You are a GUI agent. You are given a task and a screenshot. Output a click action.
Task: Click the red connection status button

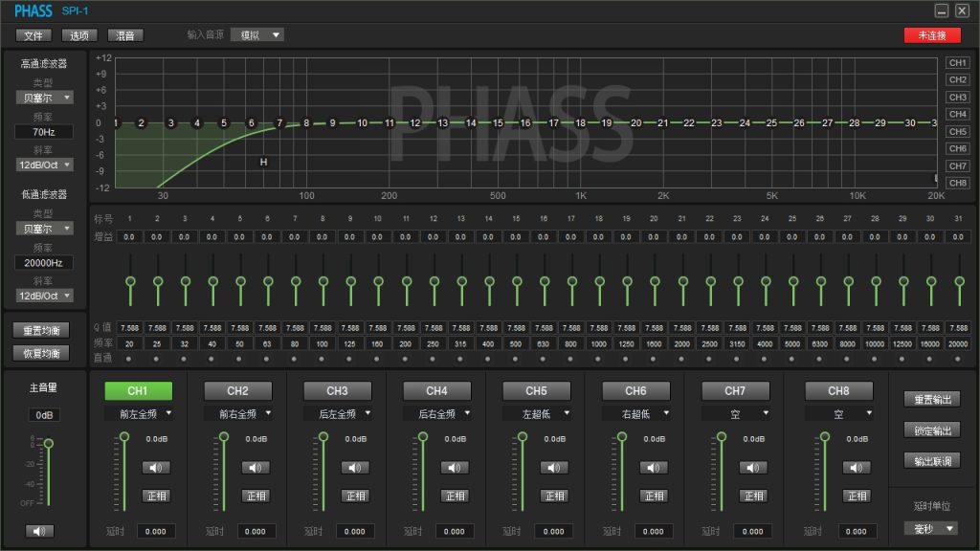click(932, 35)
